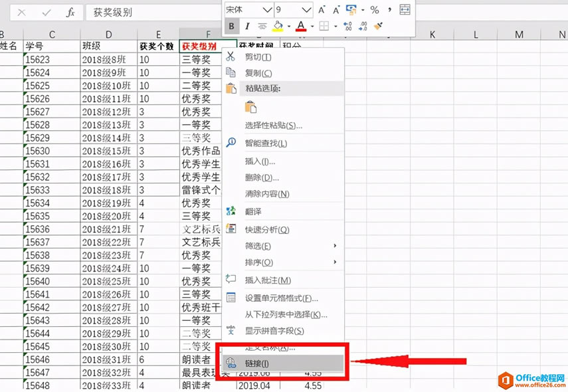Open the 宋体 font name dropdown
Viewport: 568px width, 392px height.
coord(267,10)
